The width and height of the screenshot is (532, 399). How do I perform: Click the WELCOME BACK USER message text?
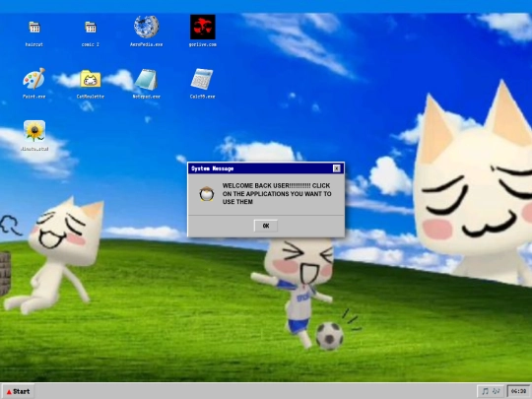277,194
